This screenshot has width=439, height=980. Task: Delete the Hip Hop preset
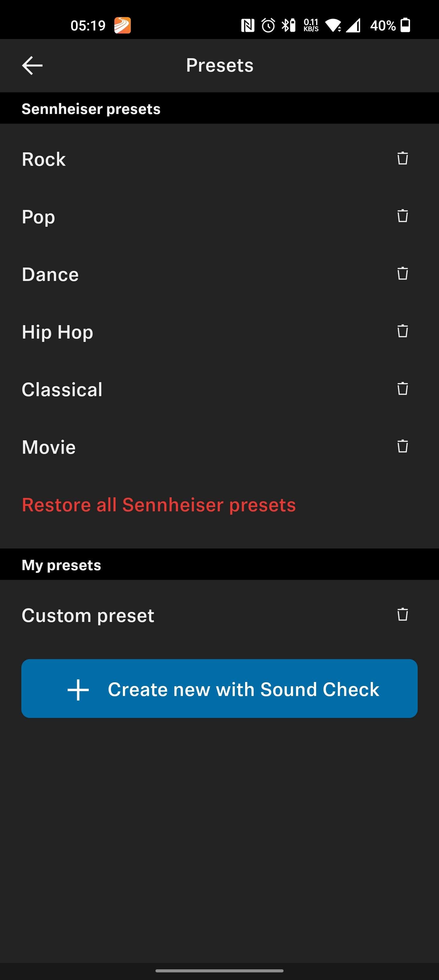coord(402,331)
